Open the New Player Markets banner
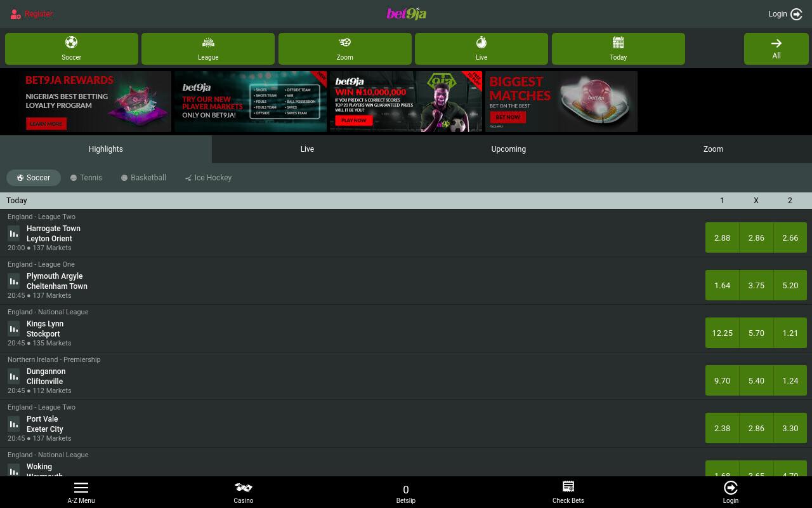 [251, 102]
